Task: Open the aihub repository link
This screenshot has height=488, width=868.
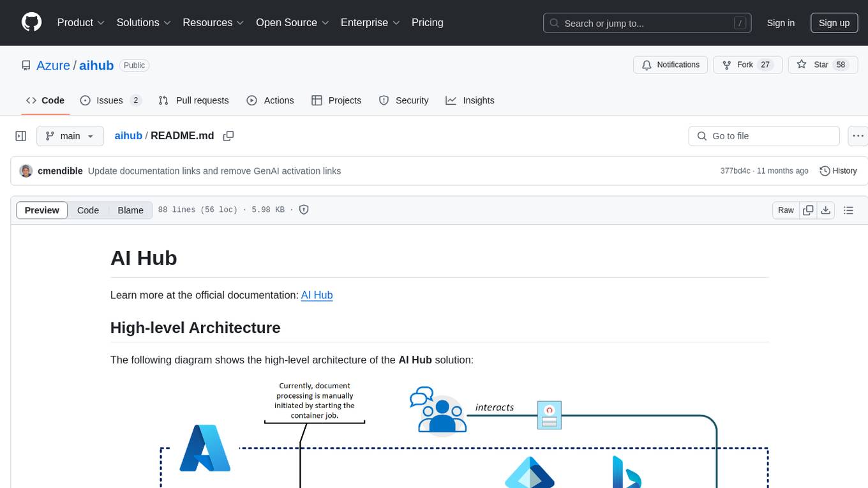Action: coord(96,65)
